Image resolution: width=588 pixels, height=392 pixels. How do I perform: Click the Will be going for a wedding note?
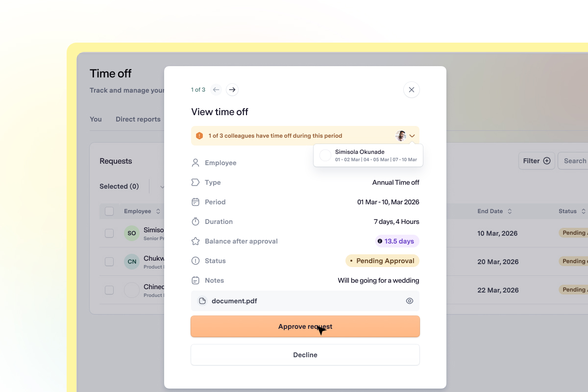[x=378, y=280]
